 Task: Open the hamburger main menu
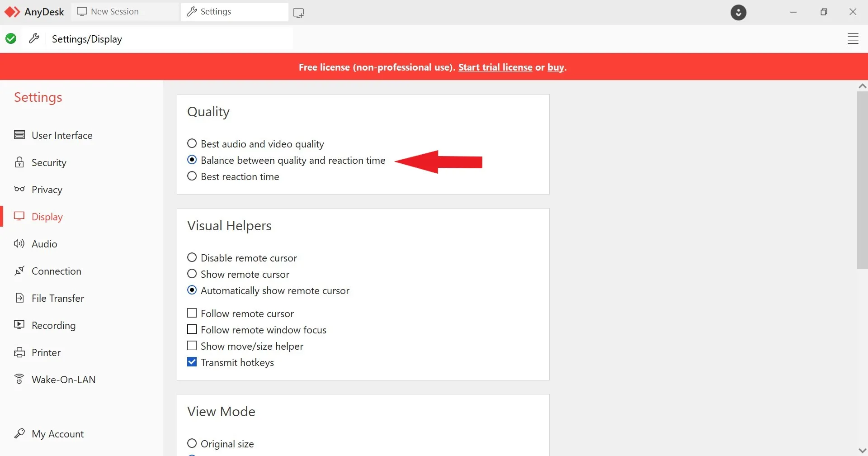click(853, 39)
